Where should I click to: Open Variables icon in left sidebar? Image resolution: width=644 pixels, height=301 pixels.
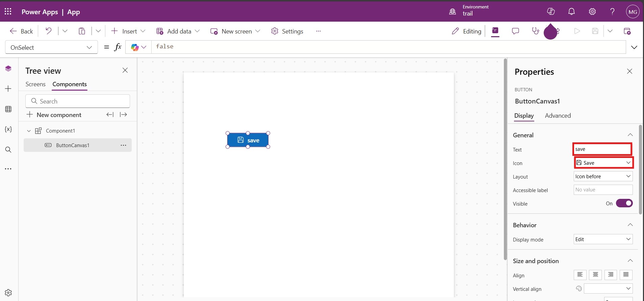click(8, 130)
